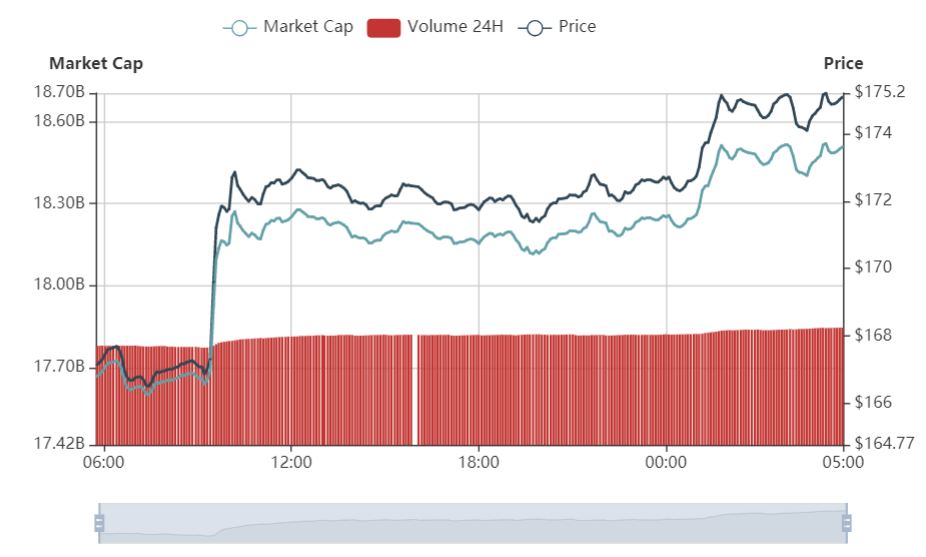Viewport: 926px width, 557px height.
Task: Click the red Volume 24H legend swatch
Action: (382, 27)
